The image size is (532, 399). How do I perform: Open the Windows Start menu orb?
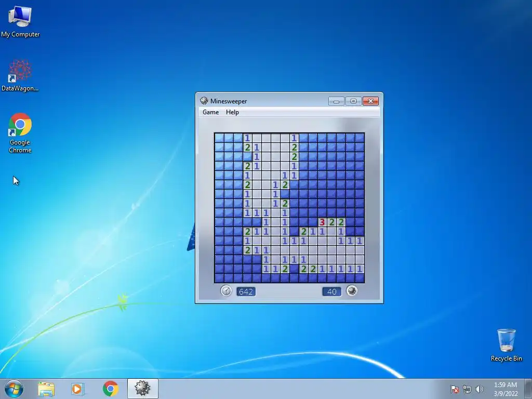pyautogui.click(x=14, y=389)
